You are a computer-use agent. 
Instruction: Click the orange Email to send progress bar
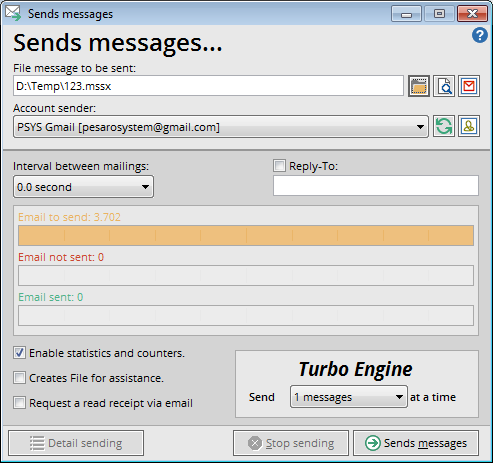click(x=246, y=236)
